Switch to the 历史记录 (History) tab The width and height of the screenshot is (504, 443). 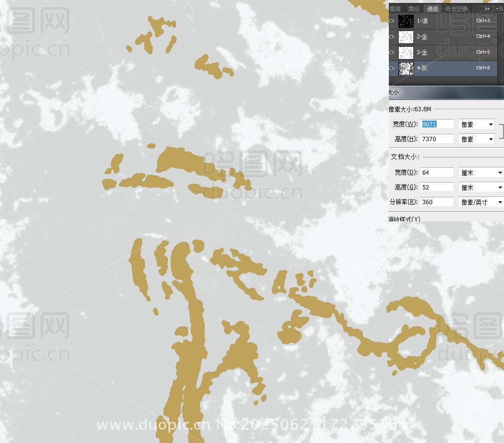click(456, 9)
